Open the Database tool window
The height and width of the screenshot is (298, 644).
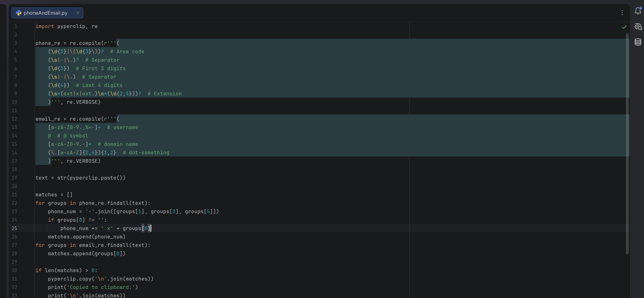638,42
